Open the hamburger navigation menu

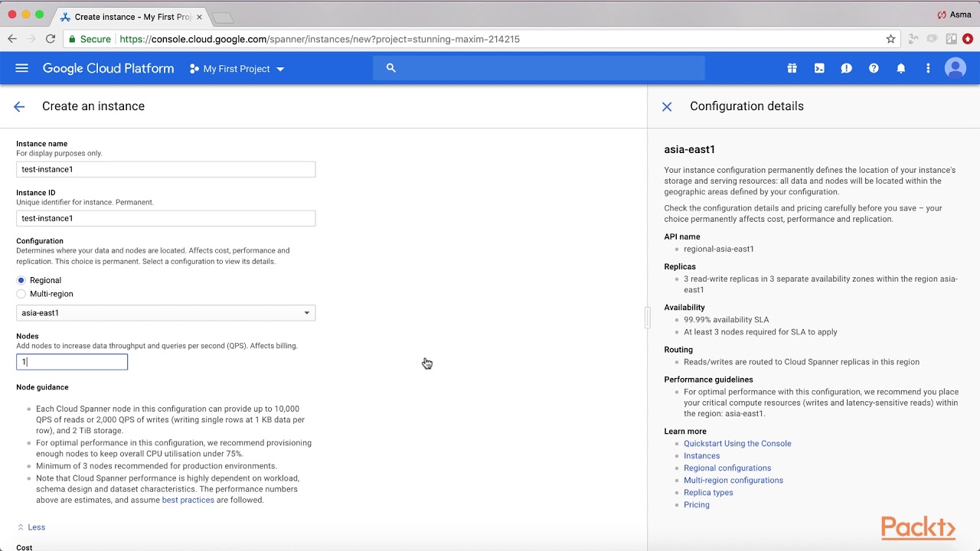pos(21,68)
